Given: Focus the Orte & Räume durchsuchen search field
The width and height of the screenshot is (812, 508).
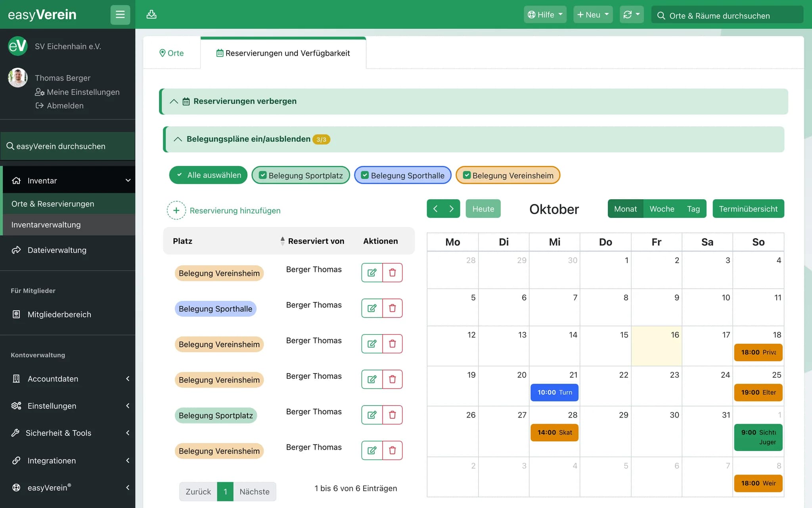Looking at the screenshot, I should pos(727,15).
